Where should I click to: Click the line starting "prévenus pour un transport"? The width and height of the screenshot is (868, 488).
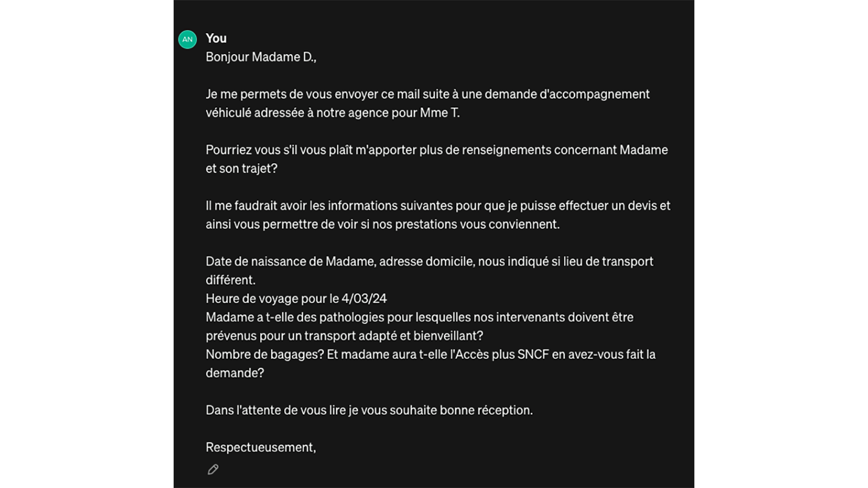point(344,336)
